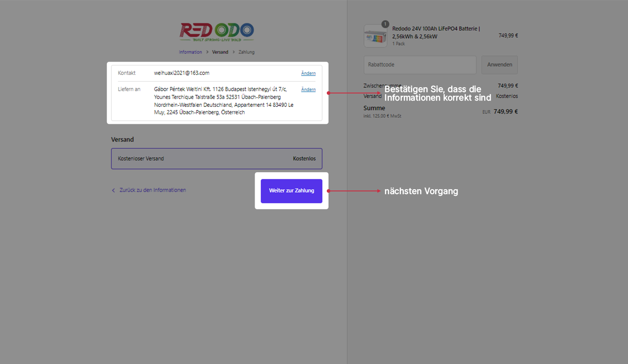Click the quantity badge on product thumbnail

(x=385, y=24)
